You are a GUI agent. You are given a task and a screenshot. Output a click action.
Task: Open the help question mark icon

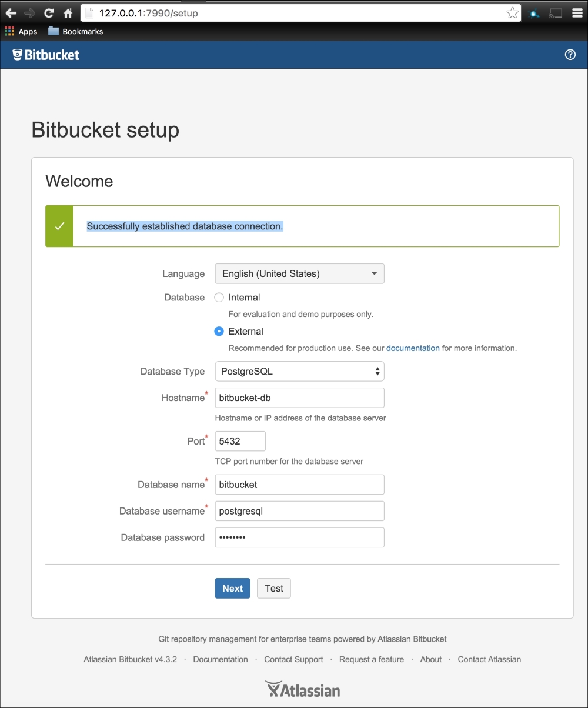[570, 55]
